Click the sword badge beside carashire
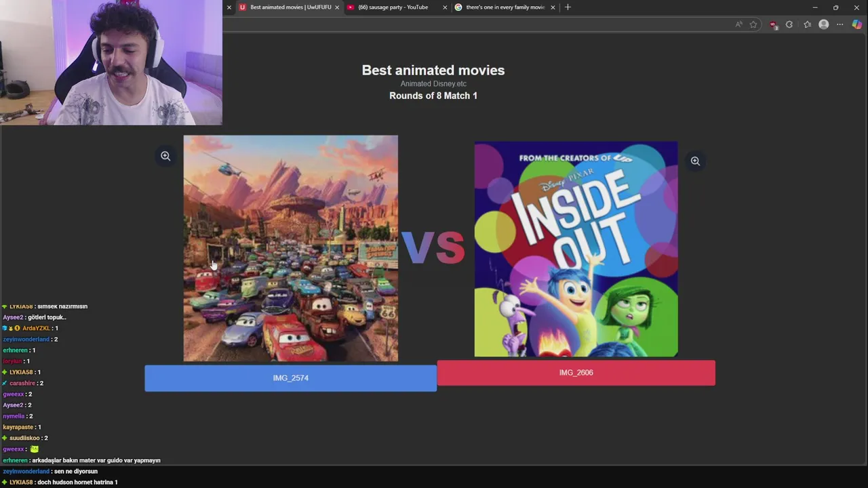 pos(5,383)
